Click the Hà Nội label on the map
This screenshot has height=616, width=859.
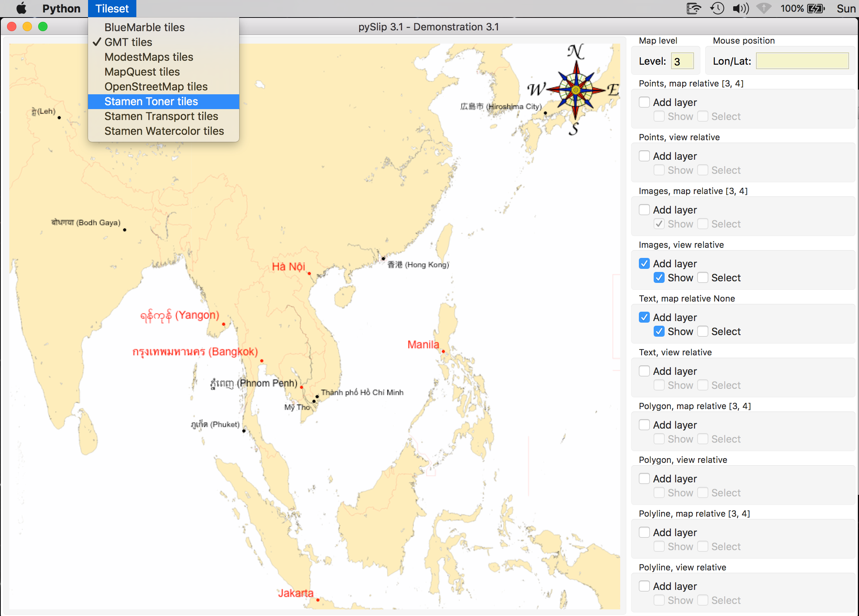click(288, 267)
